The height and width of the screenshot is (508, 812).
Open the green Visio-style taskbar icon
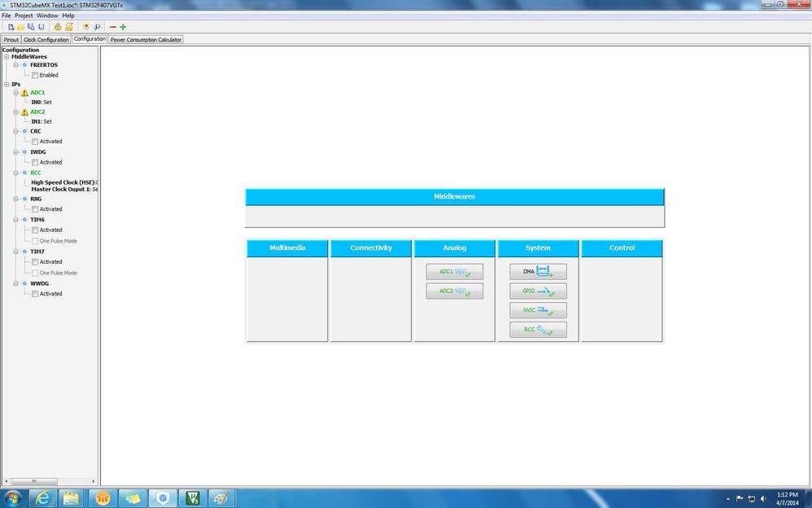pyautogui.click(x=193, y=499)
